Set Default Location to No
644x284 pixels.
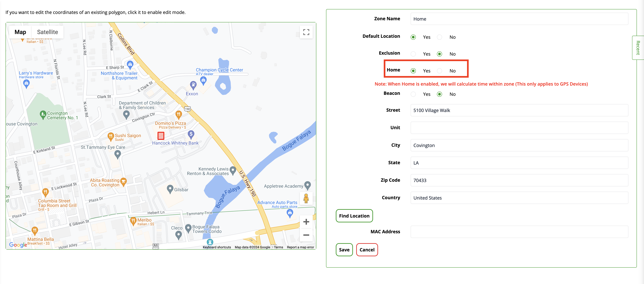pos(439,37)
